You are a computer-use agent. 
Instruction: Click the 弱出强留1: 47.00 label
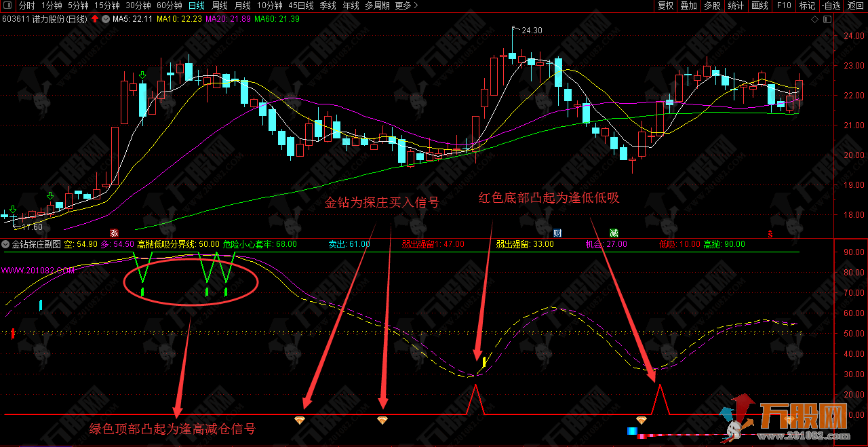coord(433,244)
